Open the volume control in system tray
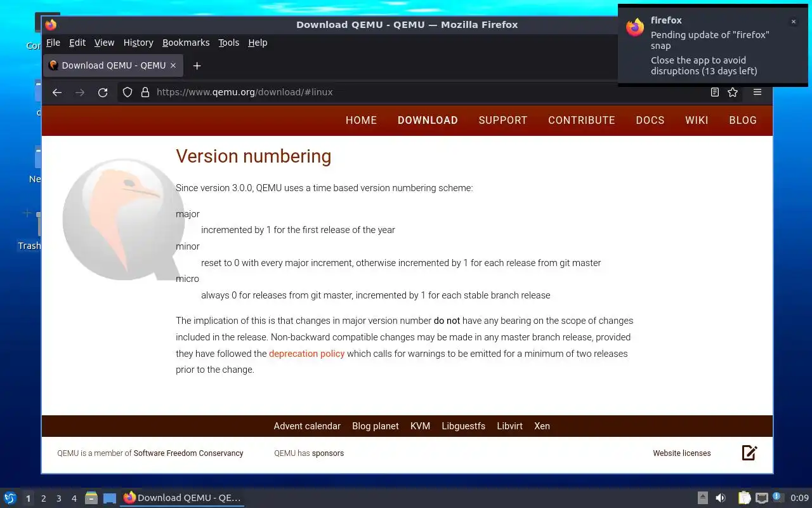 pyautogui.click(x=721, y=498)
